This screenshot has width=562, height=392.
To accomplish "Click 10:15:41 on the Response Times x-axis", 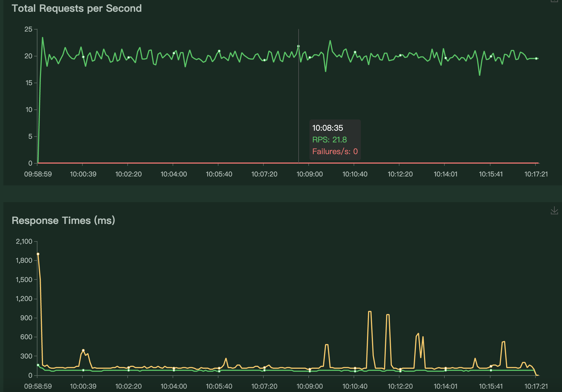I will coord(491,386).
